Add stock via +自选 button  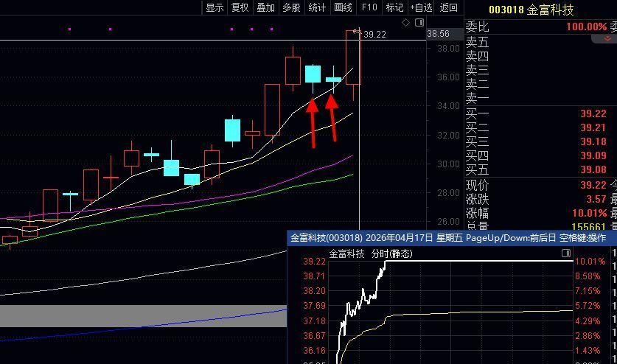421,7
